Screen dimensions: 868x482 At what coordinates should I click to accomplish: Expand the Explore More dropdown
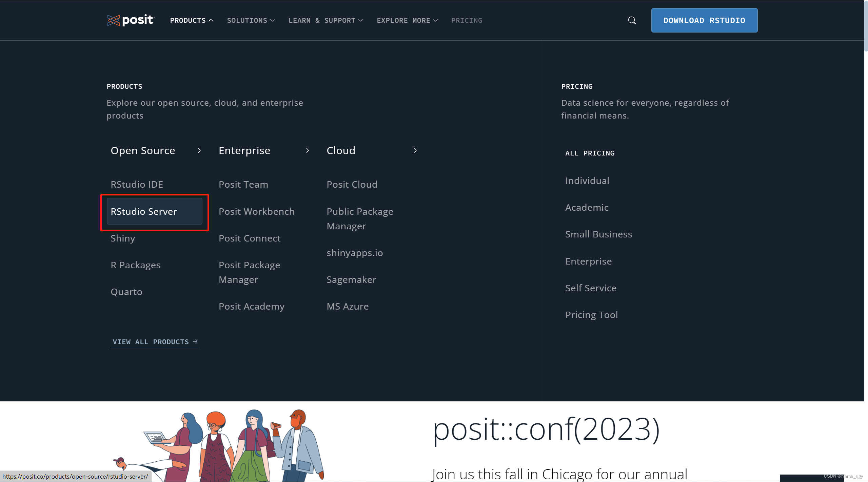point(407,20)
